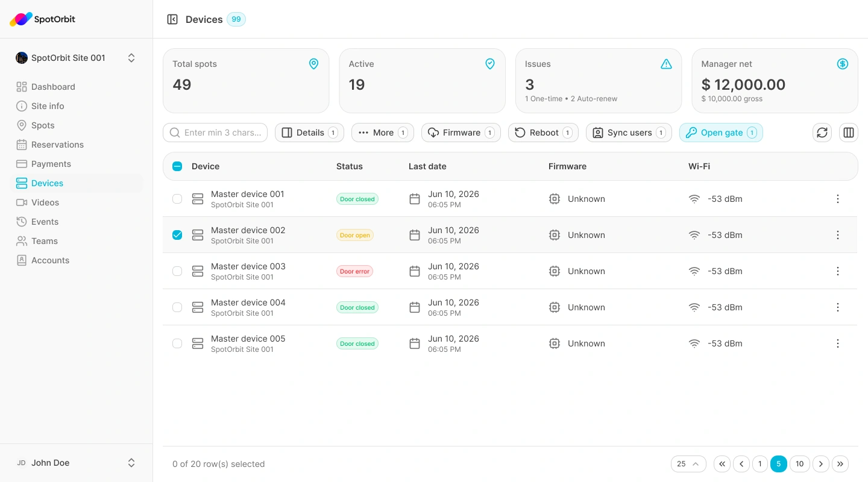Viewport: 868px width, 482px height.
Task: Open row actions for Master device 003
Action: coord(838,271)
